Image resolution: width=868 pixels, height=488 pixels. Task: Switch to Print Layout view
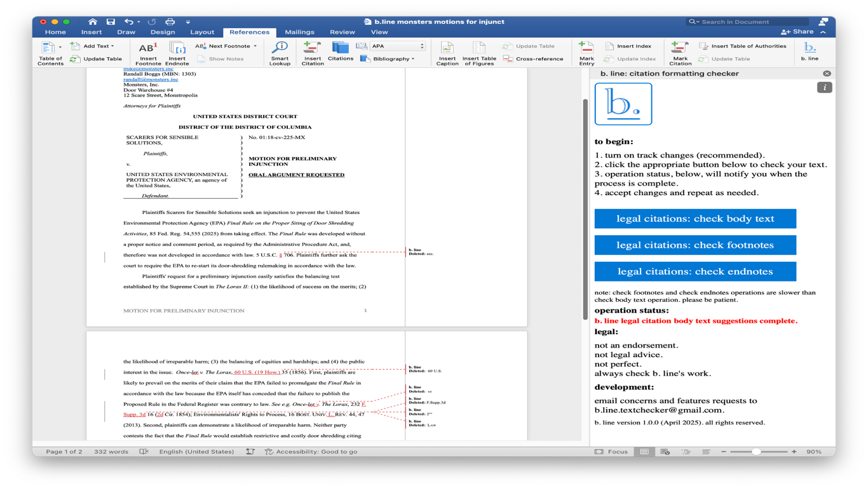coord(644,452)
